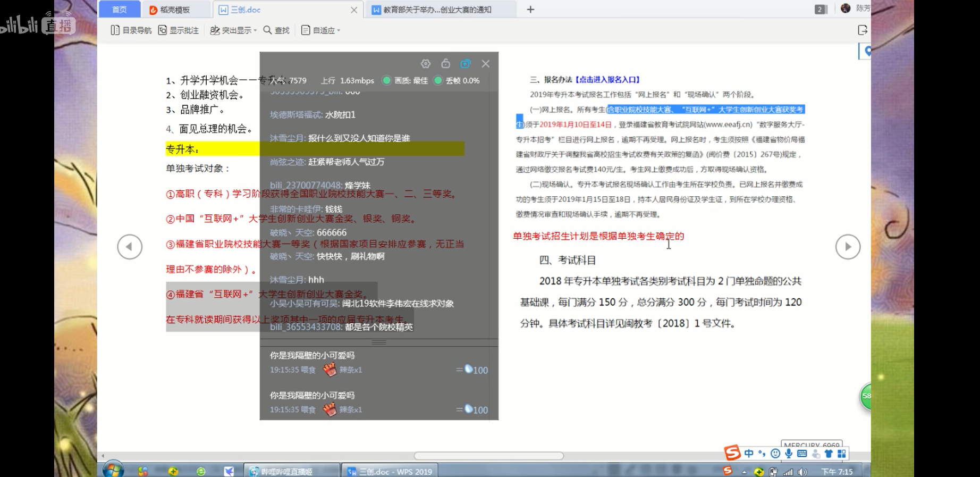Click the blue location pin icon
This screenshot has height=477, width=980.
(867, 51)
